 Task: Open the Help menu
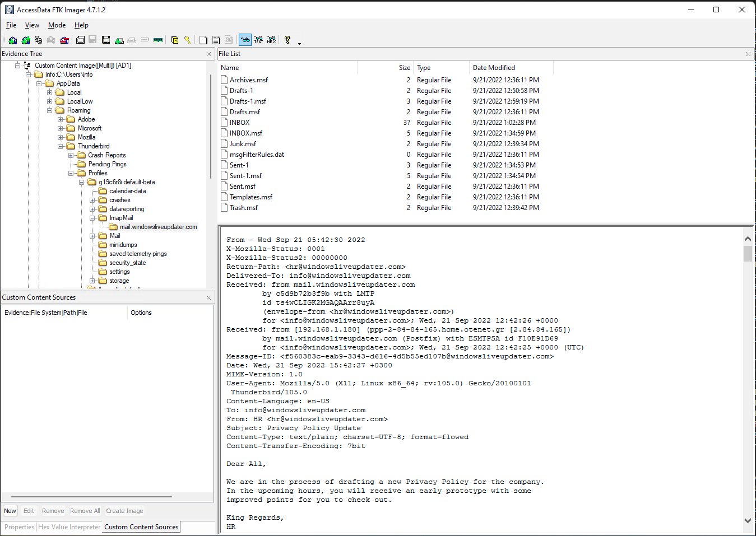coord(81,25)
